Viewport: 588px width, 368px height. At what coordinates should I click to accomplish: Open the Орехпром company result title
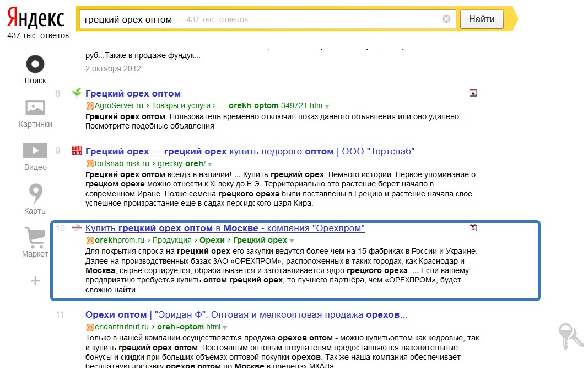click(225, 228)
